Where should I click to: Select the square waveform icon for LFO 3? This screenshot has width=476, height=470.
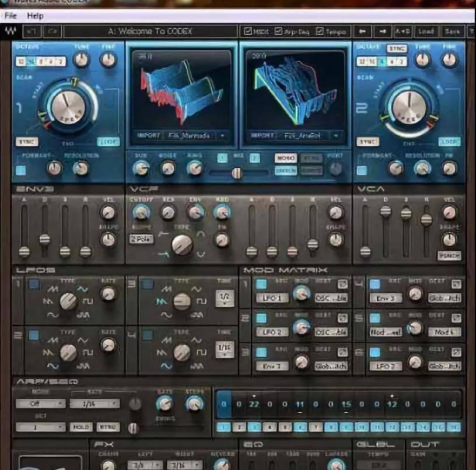point(202,301)
